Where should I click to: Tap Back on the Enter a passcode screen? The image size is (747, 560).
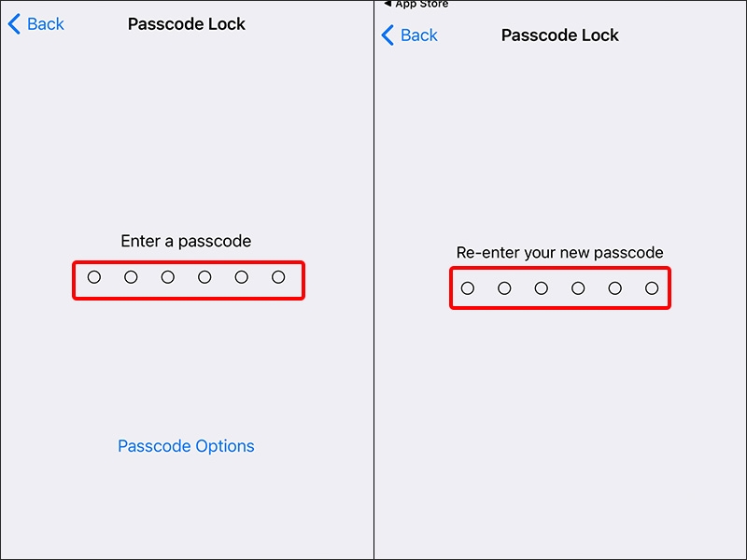(x=36, y=24)
